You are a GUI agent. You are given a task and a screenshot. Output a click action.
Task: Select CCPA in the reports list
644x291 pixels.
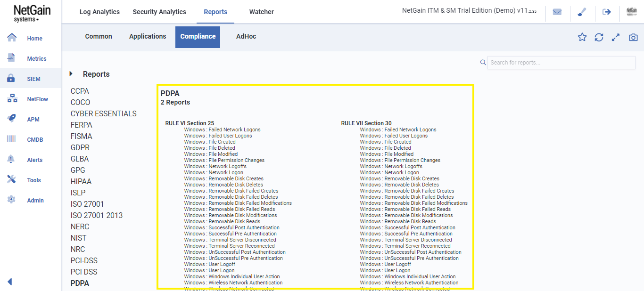coord(80,91)
